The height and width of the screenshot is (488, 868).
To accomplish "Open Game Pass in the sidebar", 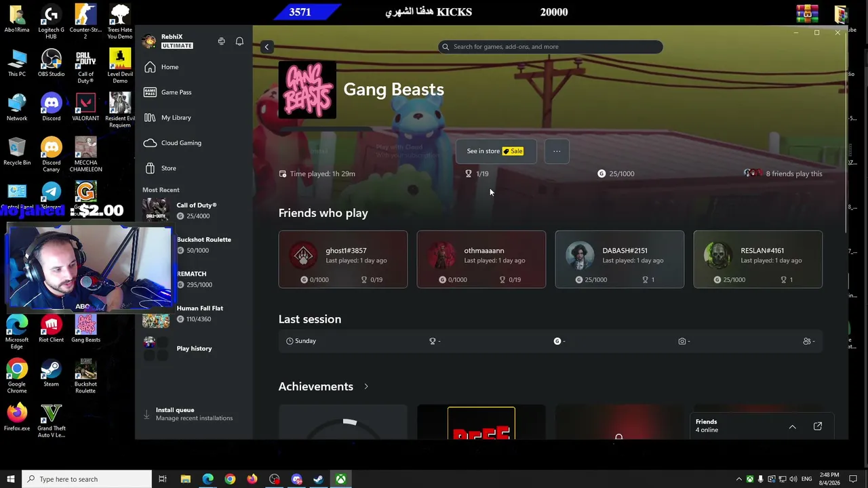I will click(193, 92).
